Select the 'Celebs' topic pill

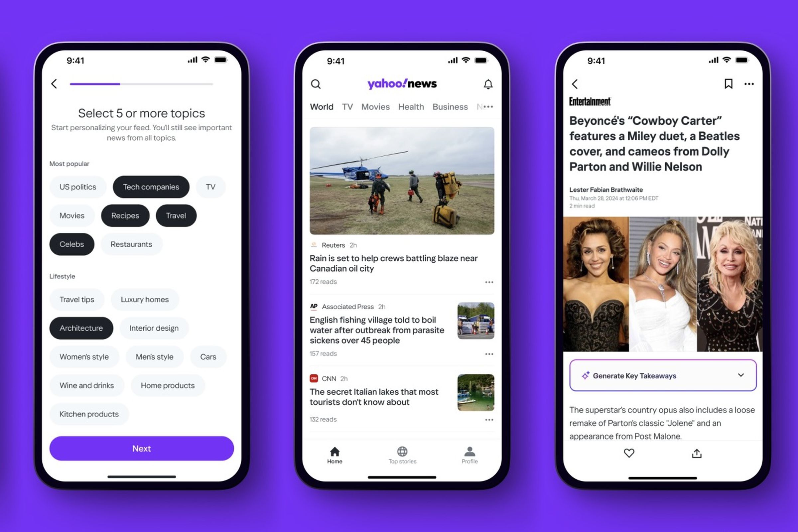pyautogui.click(x=71, y=244)
